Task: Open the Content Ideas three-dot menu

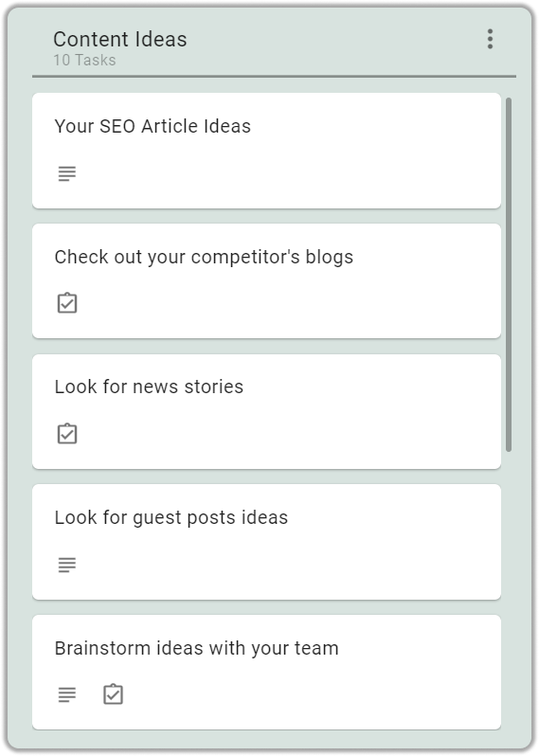Action: [490, 39]
